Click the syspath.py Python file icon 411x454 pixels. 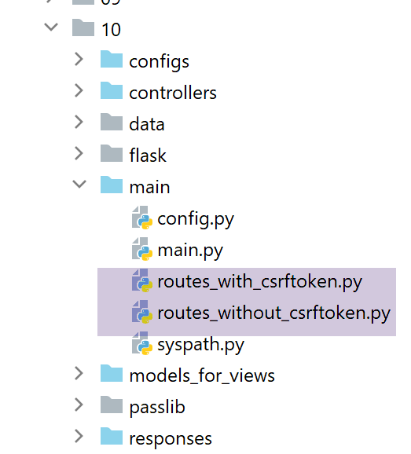click(142, 344)
